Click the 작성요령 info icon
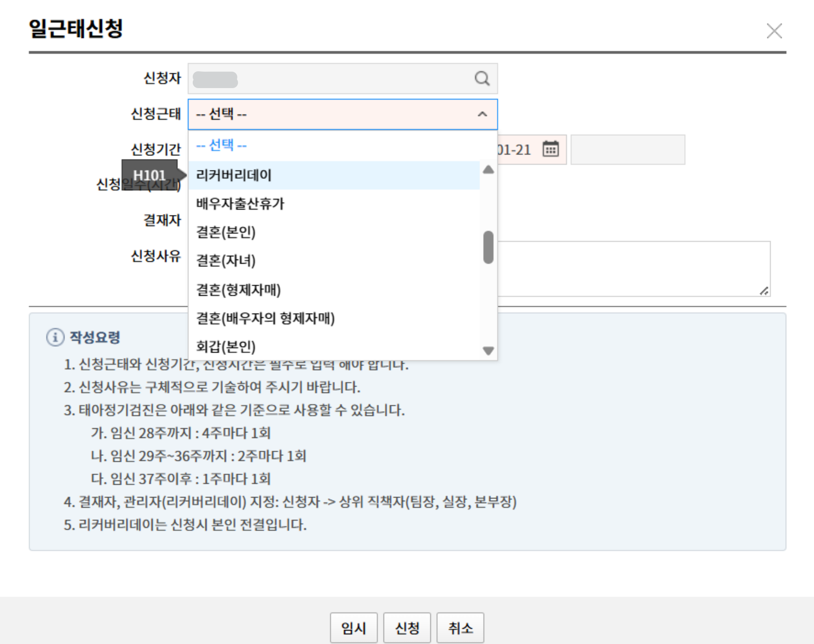The image size is (814, 644). 55,337
